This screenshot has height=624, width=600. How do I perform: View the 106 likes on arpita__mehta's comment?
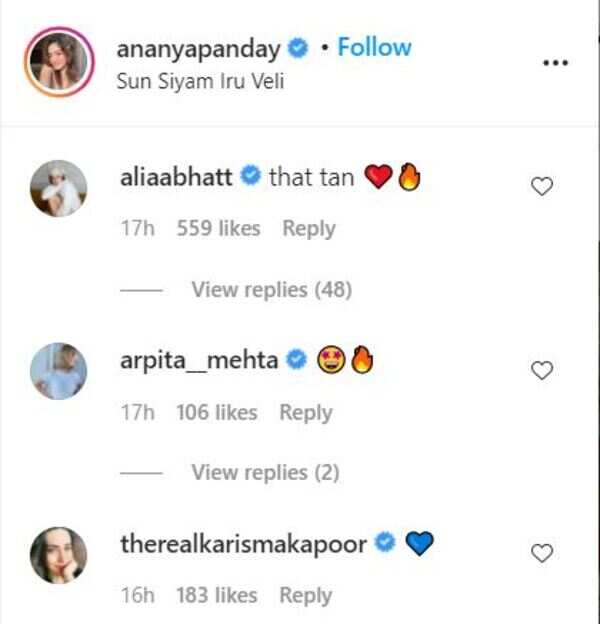click(x=216, y=412)
